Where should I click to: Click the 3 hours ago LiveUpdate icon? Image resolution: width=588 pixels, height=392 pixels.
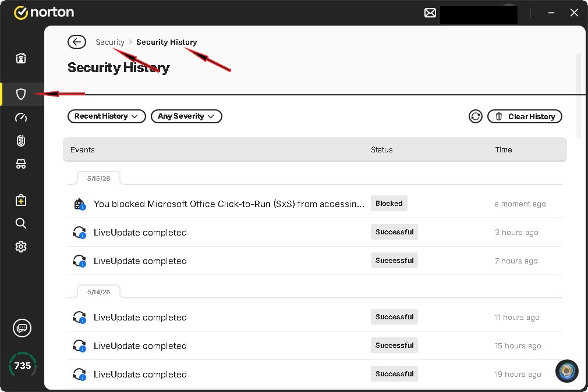(x=80, y=233)
